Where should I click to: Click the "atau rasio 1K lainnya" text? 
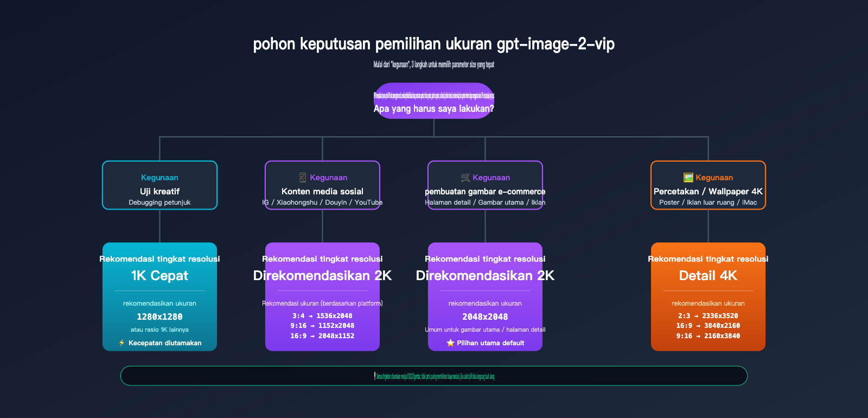pyautogui.click(x=159, y=330)
